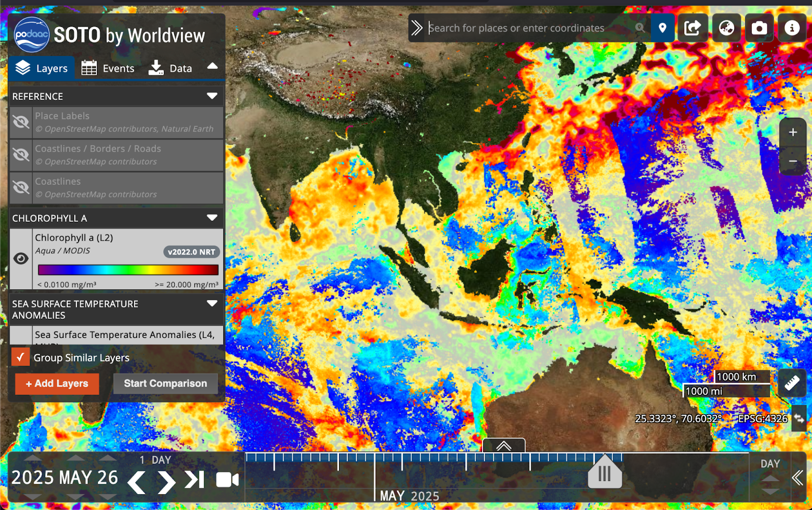Viewport: 812px width, 510px height.
Task: Expand the timeline with up chevron
Action: point(503,446)
